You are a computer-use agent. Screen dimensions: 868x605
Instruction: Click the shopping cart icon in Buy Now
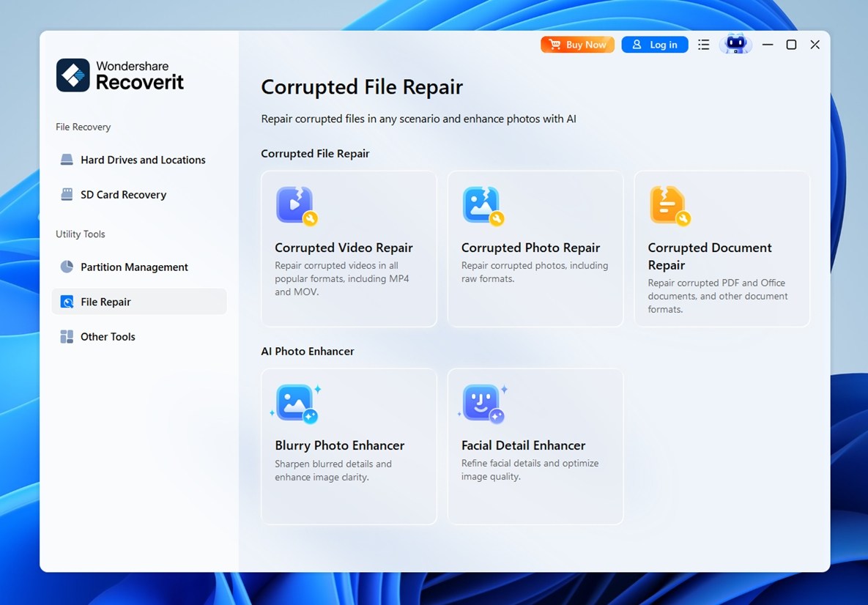[x=554, y=44]
